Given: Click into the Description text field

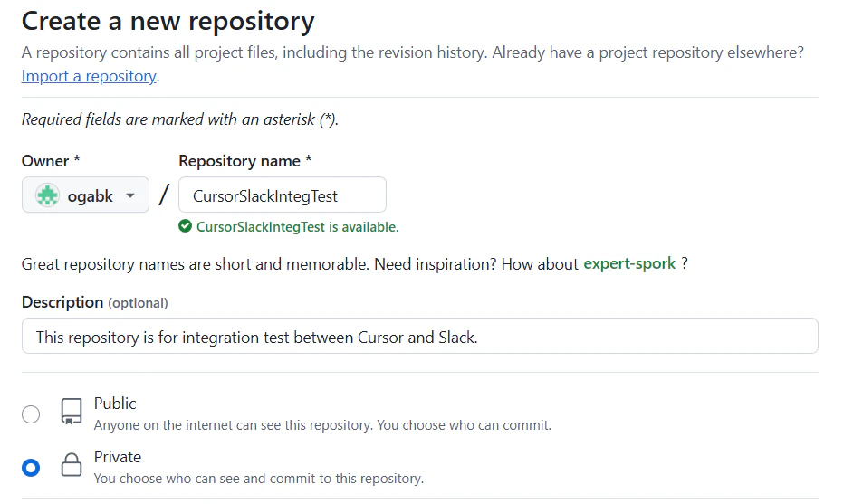Looking at the screenshot, I should click(x=419, y=337).
